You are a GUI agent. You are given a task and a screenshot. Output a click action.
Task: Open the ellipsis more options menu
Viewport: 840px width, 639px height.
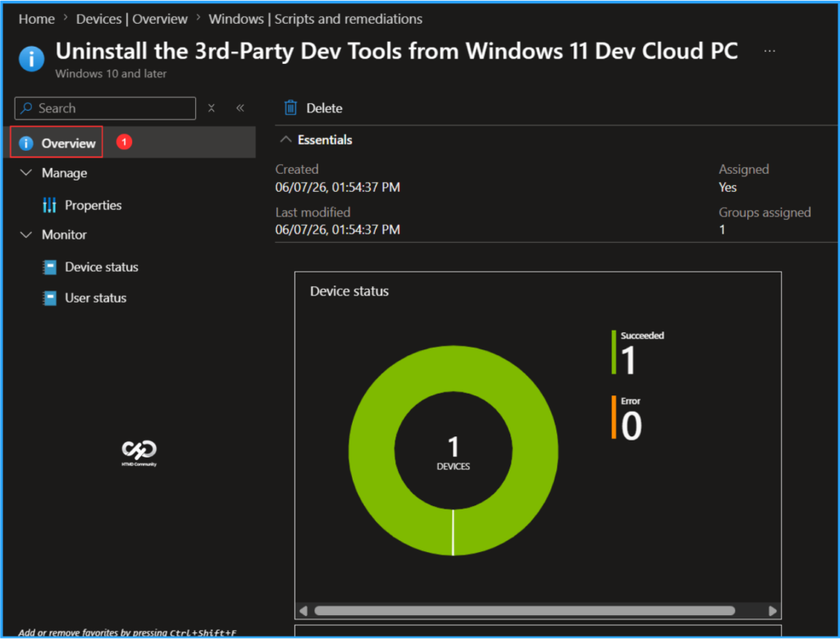tap(769, 51)
